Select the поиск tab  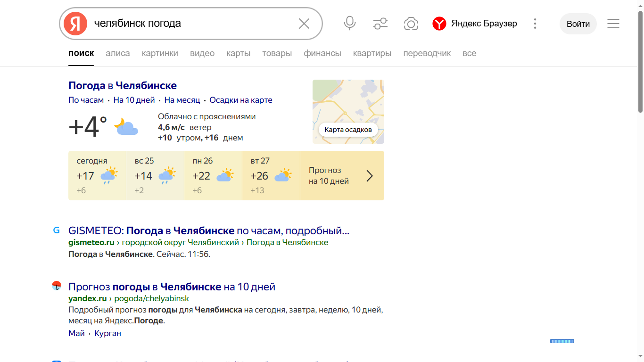pos(81,53)
